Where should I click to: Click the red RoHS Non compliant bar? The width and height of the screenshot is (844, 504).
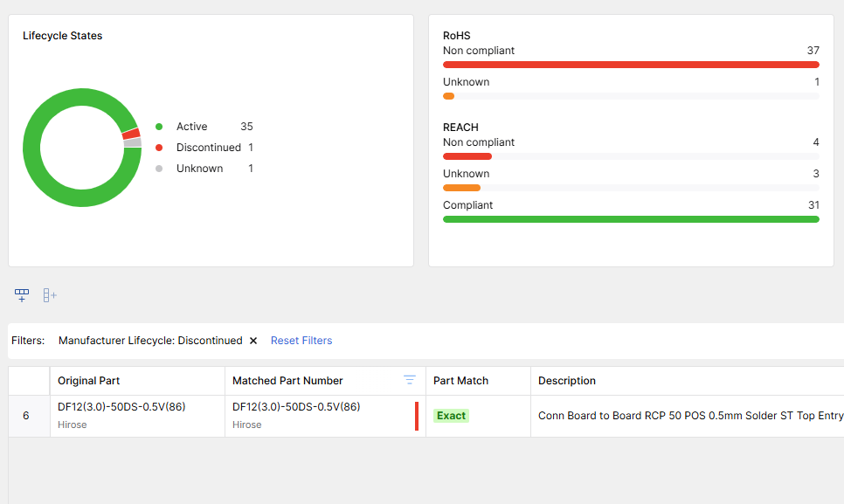coord(630,65)
